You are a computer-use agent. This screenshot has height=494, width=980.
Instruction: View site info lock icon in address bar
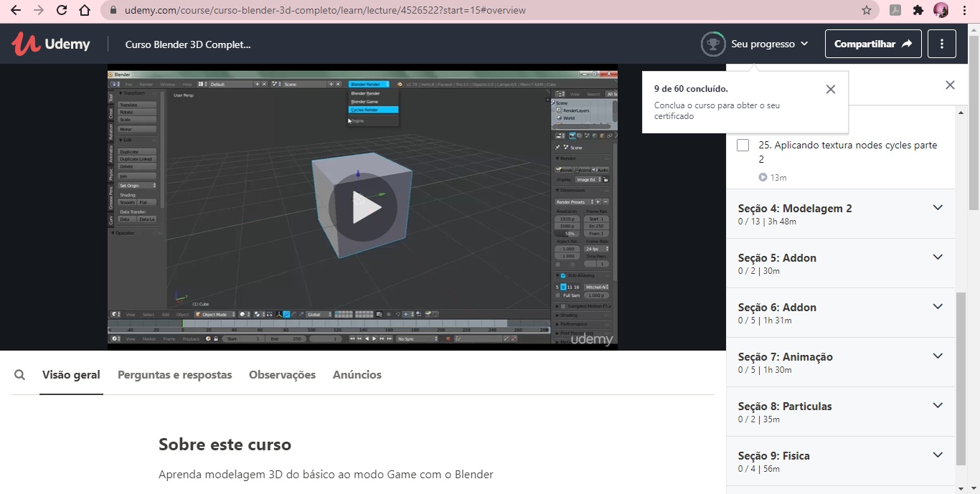coord(113,10)
